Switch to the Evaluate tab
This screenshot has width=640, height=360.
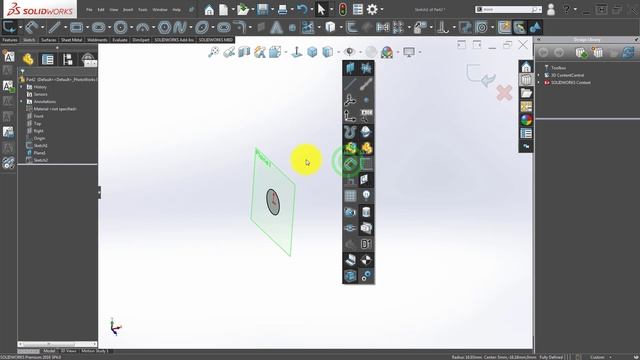click(x=120, y=40)
